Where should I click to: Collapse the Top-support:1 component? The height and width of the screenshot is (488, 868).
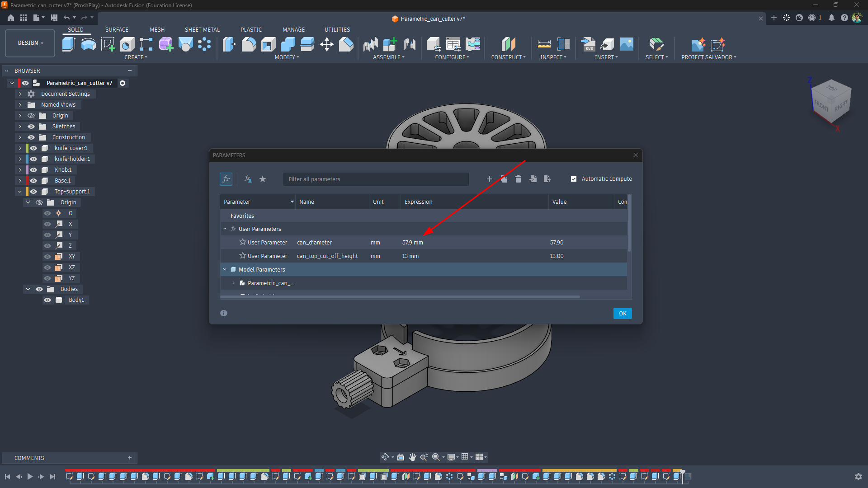coord(20,192)
